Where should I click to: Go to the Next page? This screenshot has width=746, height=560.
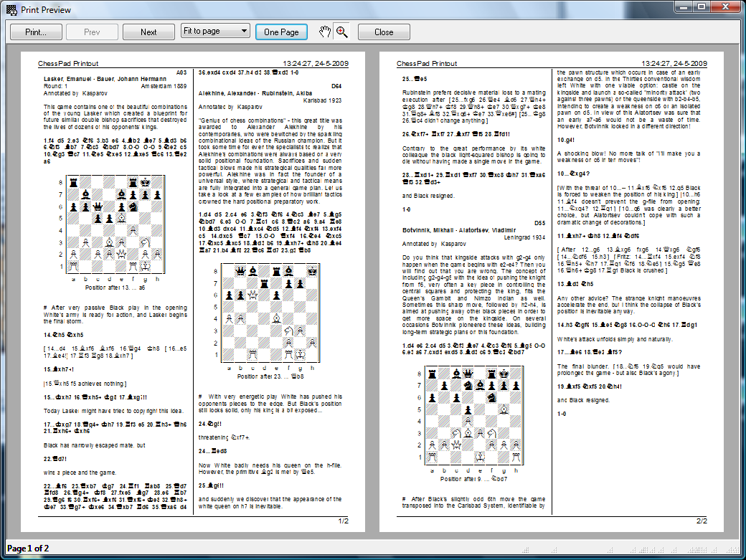pos(148,32)
